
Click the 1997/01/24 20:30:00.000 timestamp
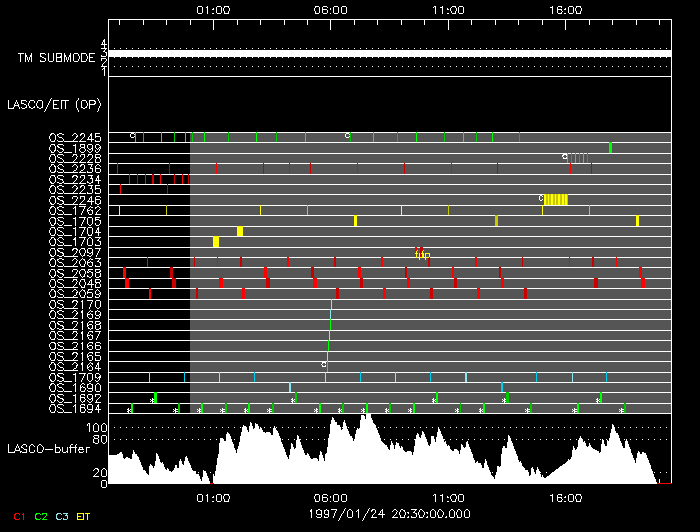click(x=388, y=512)
